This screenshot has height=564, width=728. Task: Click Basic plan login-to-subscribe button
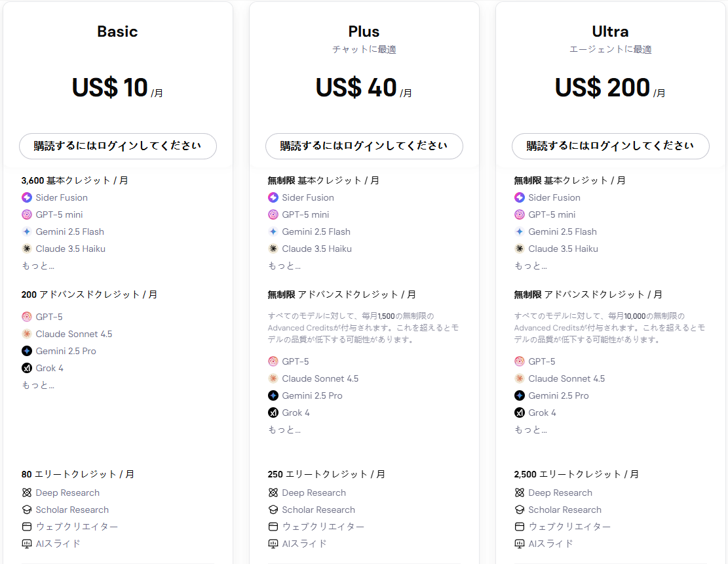(118, 146)
